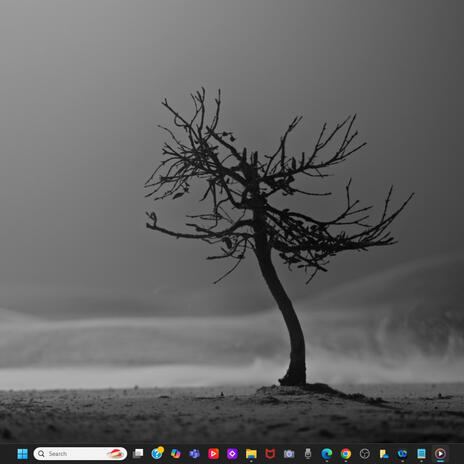Open Microsoft Teams from the taskbar

click(x=195, y=454)
